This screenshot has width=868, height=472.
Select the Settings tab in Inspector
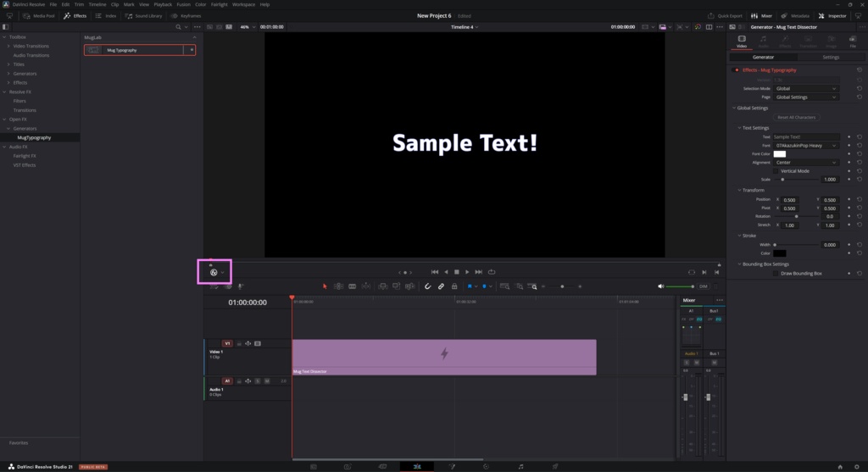coord(831,57)
